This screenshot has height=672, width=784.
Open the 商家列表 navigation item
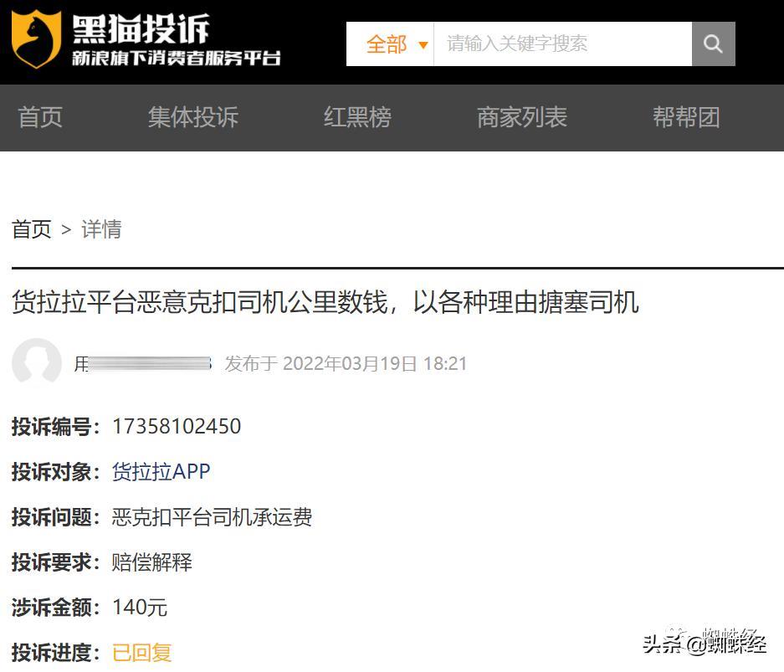click(522, 117)
